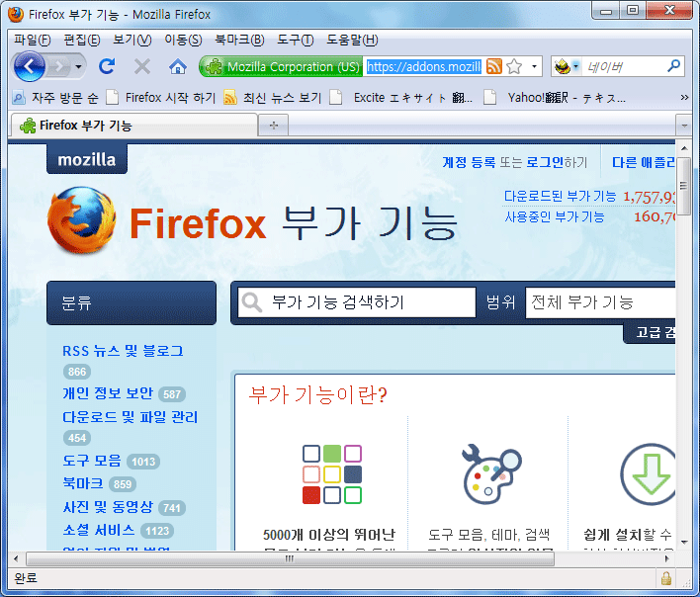Viewport: 700px width, 597px height.
Task: Click the Firefox logo image
Action: pos(82,220)
